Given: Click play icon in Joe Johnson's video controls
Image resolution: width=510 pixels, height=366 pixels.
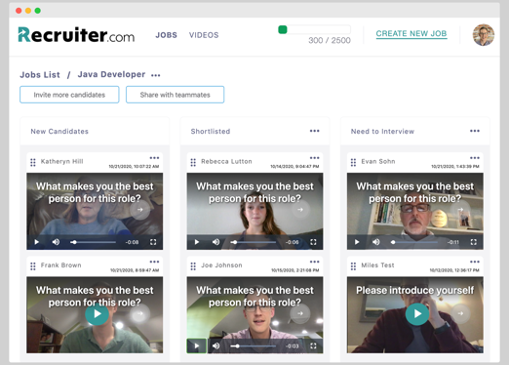Looking at the screenshot, I should click(x=197, y=346).
